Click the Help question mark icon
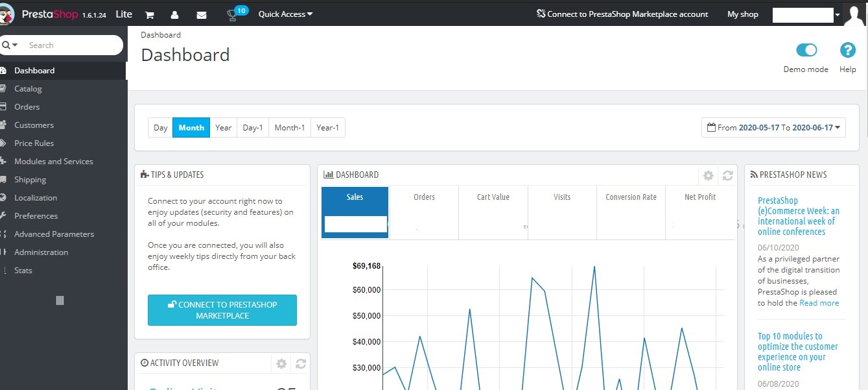 point(847,50)
